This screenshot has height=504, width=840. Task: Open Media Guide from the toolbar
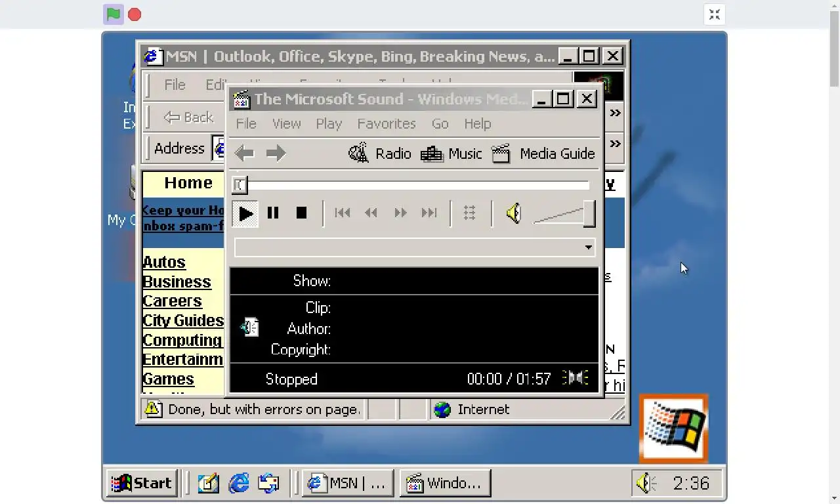click(x=543, y=154)
